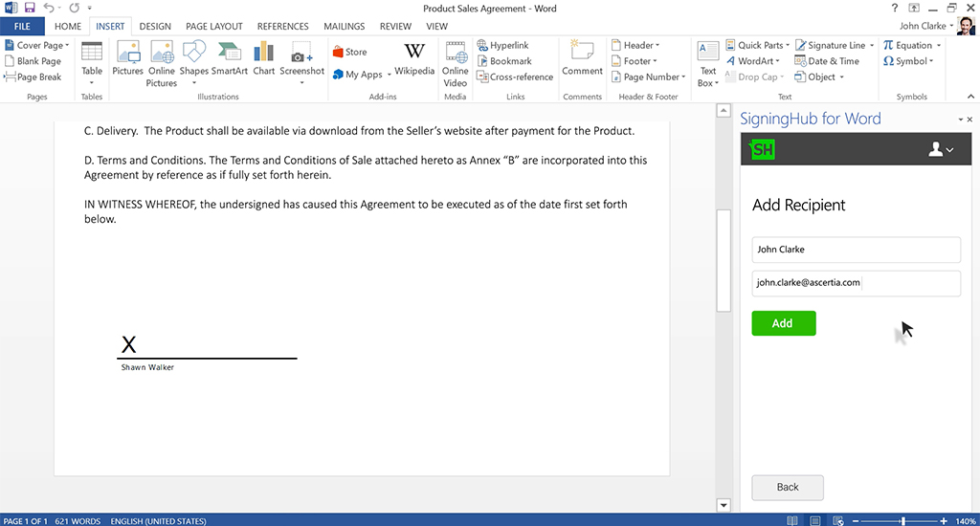Toggle Ribbon Display Options
The width and height of the screenshot is (980, 526).
(x=914, y=8)
